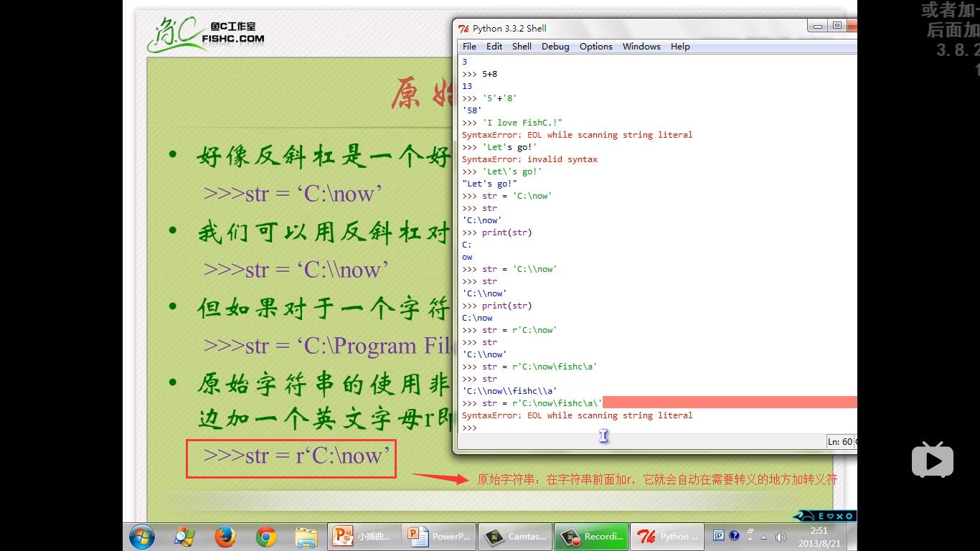Screen dimensions: 980x551
Task: Click the video play overlay button
Action: click(932, 460)
